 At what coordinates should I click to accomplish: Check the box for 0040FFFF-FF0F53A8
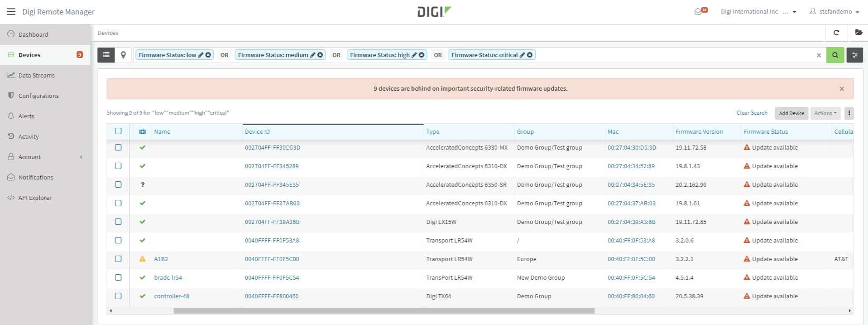click(118, 240)
